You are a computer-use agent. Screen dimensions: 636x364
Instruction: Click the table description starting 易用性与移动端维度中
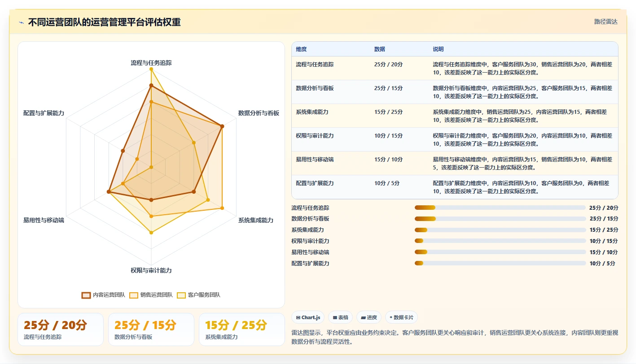tap(522, 163)
